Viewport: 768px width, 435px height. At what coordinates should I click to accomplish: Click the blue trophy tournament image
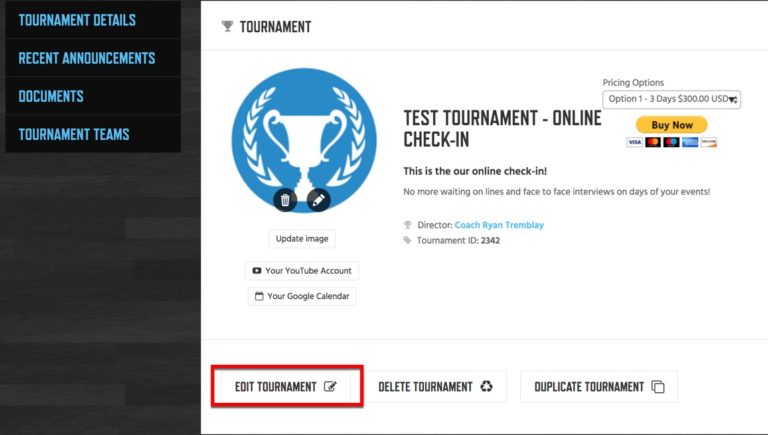[x=304, y=141]
